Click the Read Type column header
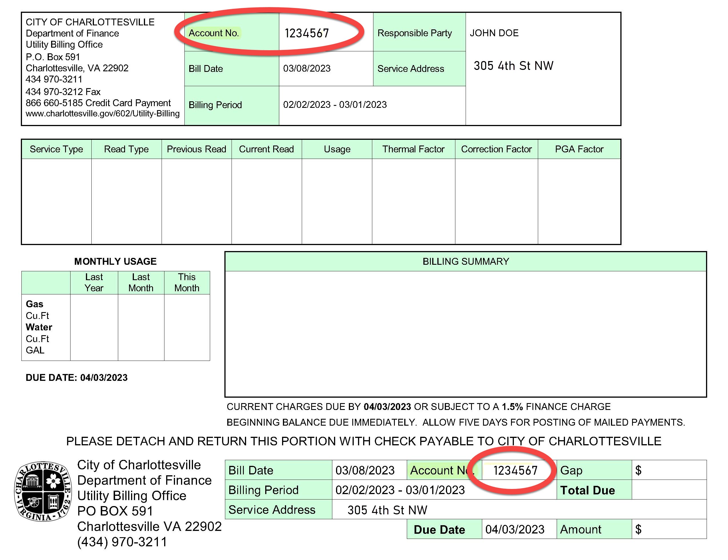Image resolution: width=728 pixels, height=560 pixels. pyautogui.click(x=126, y=149)
